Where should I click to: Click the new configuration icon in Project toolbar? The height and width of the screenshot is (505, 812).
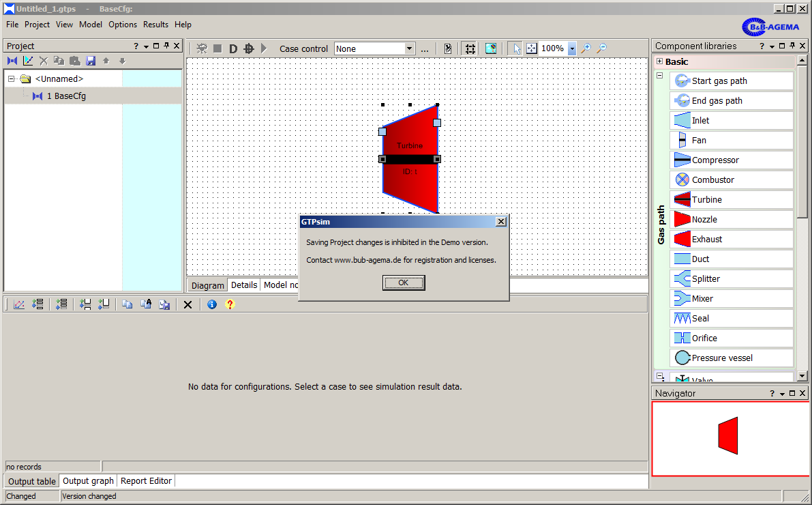point(12,61)
